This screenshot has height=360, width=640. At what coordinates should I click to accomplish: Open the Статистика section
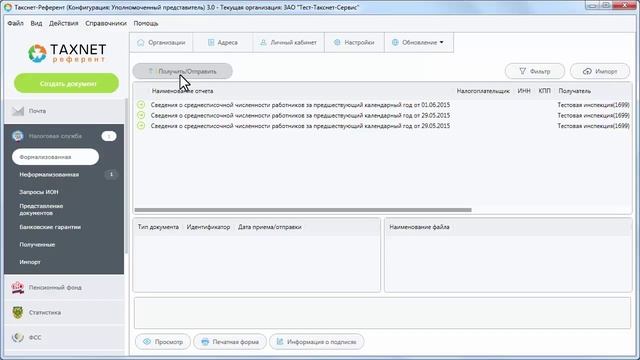click(64, 312)
